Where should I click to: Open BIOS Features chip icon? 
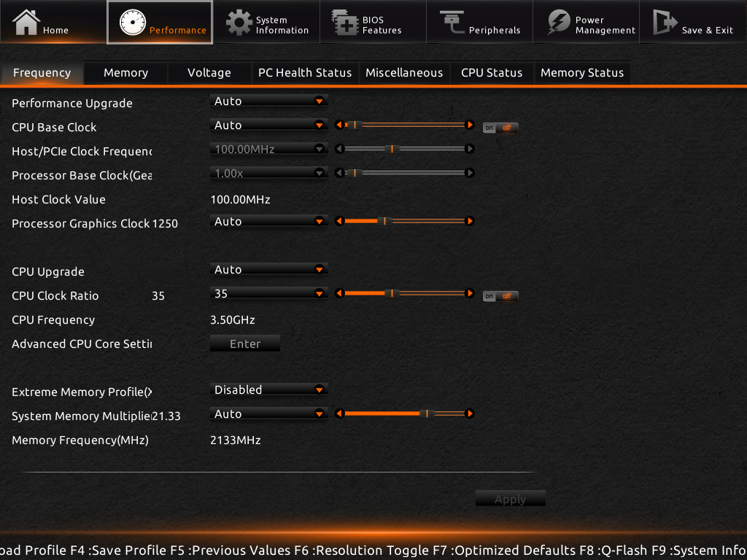(344, 23)
